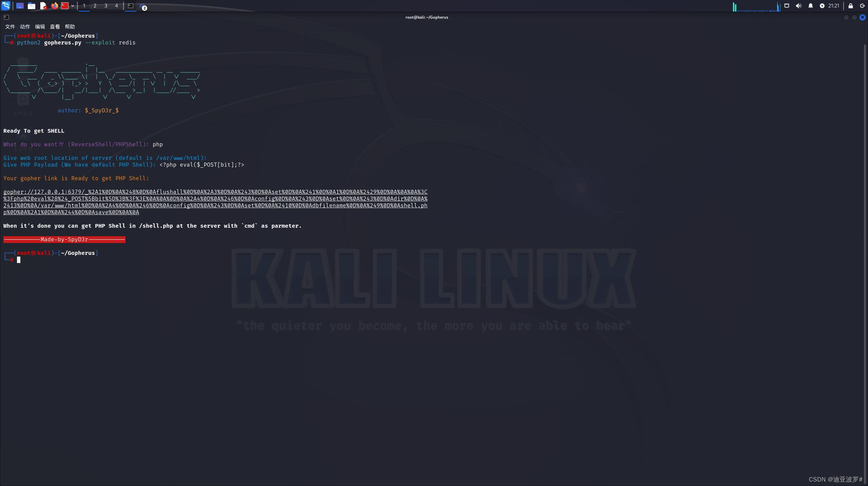868x486 pixels.
Task: Open the text editor launcher
Action: coord(43,6)
